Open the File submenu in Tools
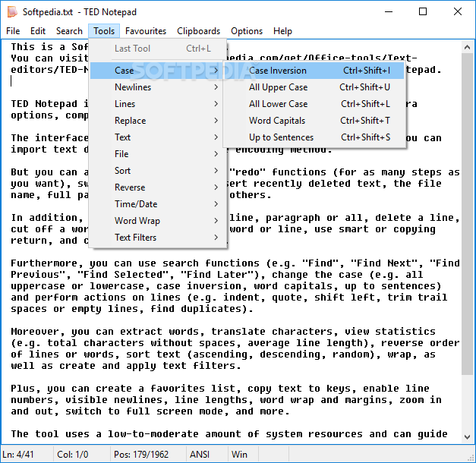The height and width of the screenshot is (463, 476). click(157, 154)
